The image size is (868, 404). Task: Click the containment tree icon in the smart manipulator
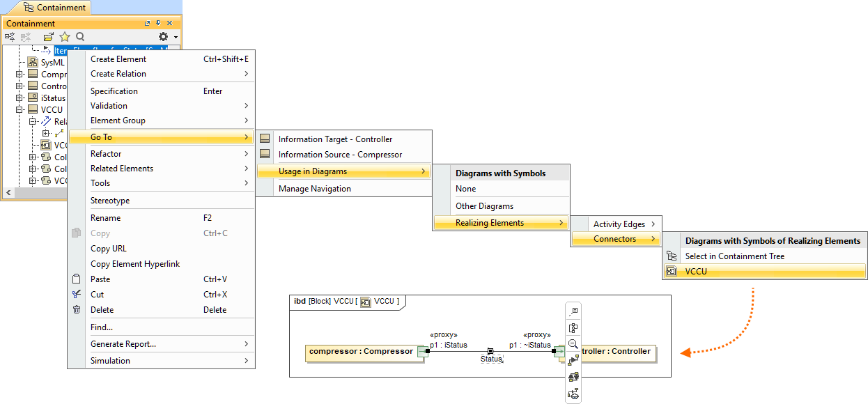(x=573, y=327)
